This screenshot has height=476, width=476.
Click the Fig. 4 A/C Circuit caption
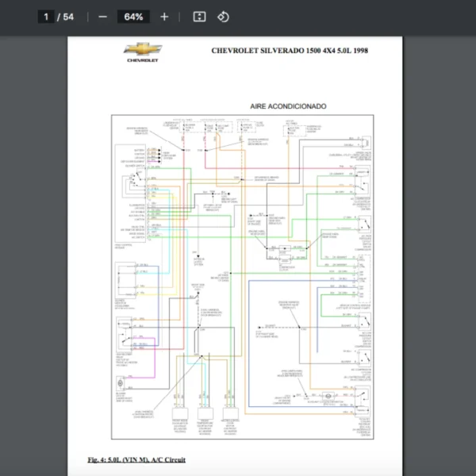[136, 459]
